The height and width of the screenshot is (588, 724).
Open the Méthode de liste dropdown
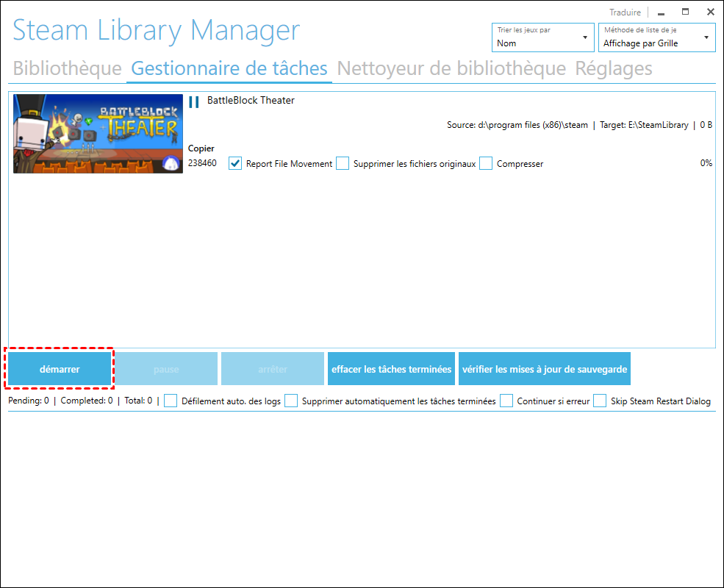[656, 37]
